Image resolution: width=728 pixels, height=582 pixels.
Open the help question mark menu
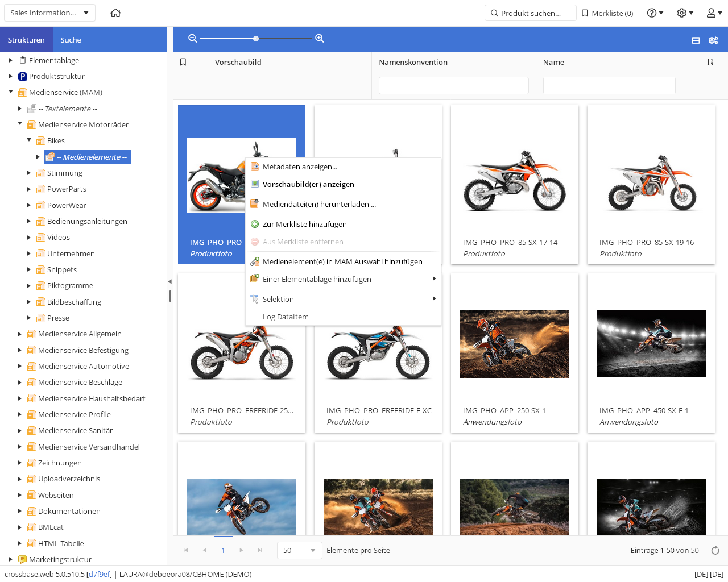[x=655, y=13]
